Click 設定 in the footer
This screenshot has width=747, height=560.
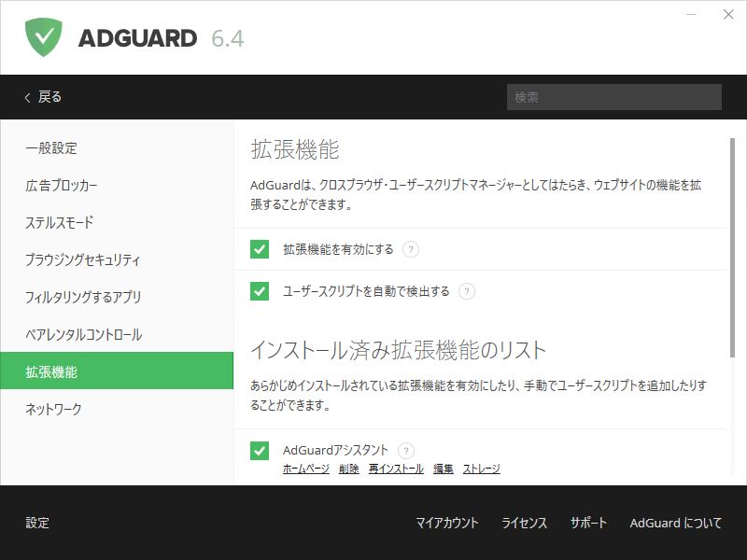point(37,523)
